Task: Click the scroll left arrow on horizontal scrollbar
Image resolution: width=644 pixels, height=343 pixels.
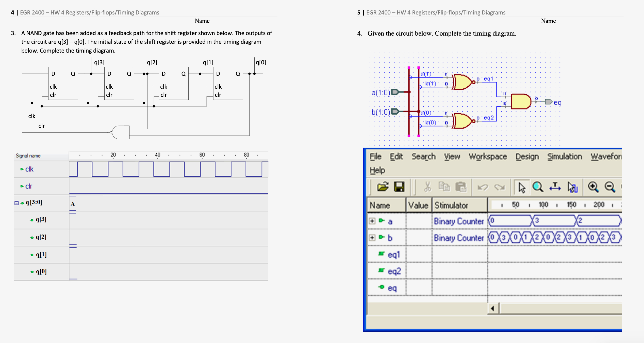Action: click(492, 308)
